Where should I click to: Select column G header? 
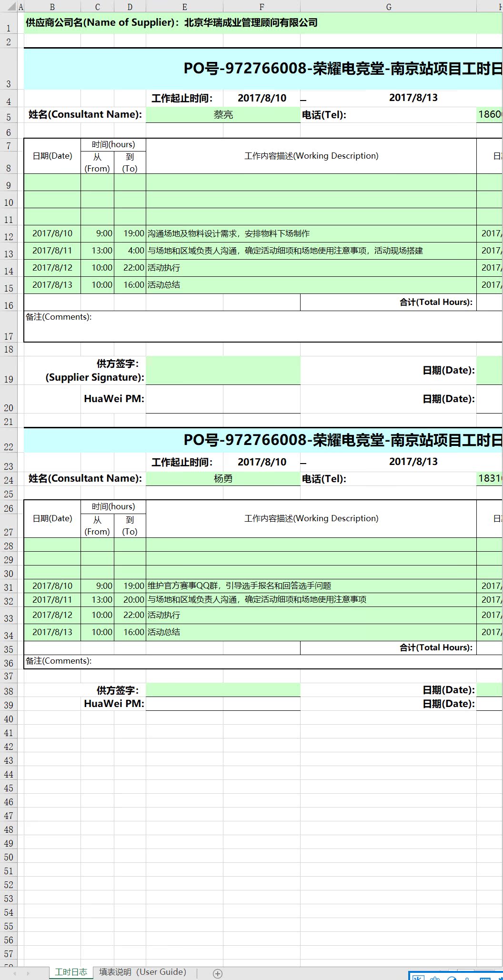[389, 7]
